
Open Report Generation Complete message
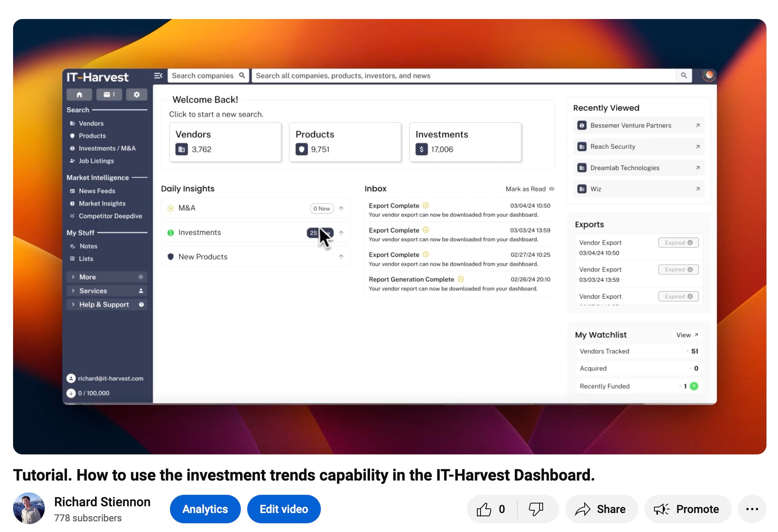[x=460, y=284]
